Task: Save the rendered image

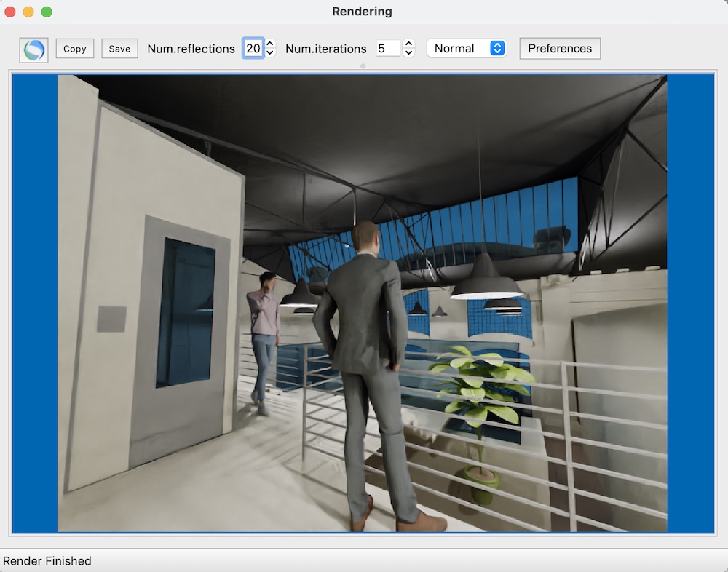Action: 119,49
